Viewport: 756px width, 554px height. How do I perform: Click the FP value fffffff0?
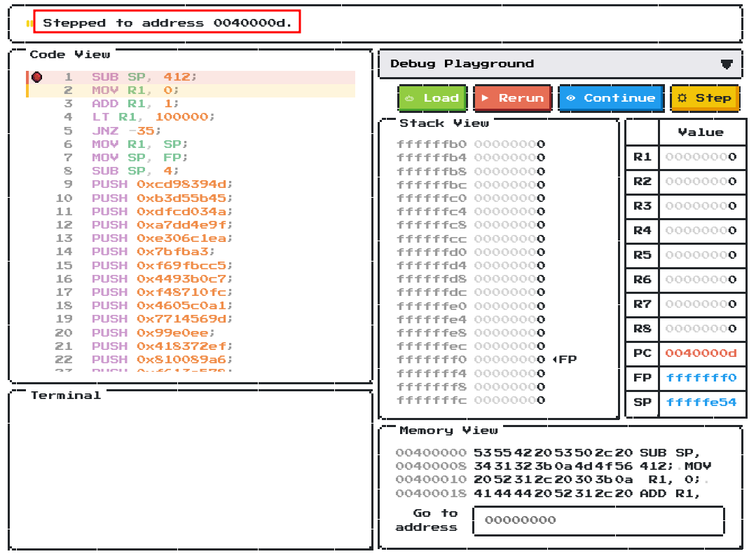(x=701, y=378)
